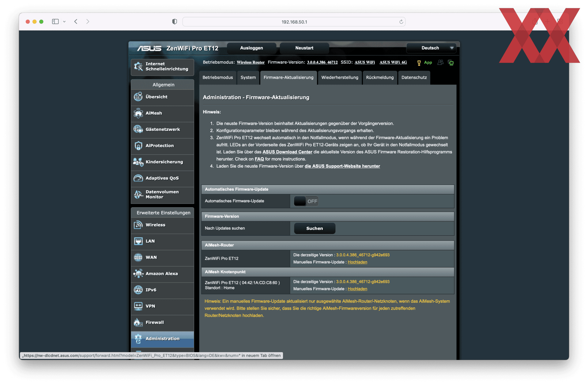Click the ASUS WiFi SSID link
This screenshot has width=588, height=385.
(x=365, y=63)
